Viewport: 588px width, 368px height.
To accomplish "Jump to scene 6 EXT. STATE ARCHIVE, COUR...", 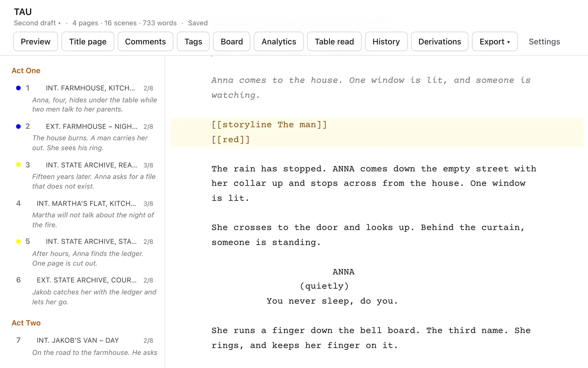I will (x=86, y=280).
